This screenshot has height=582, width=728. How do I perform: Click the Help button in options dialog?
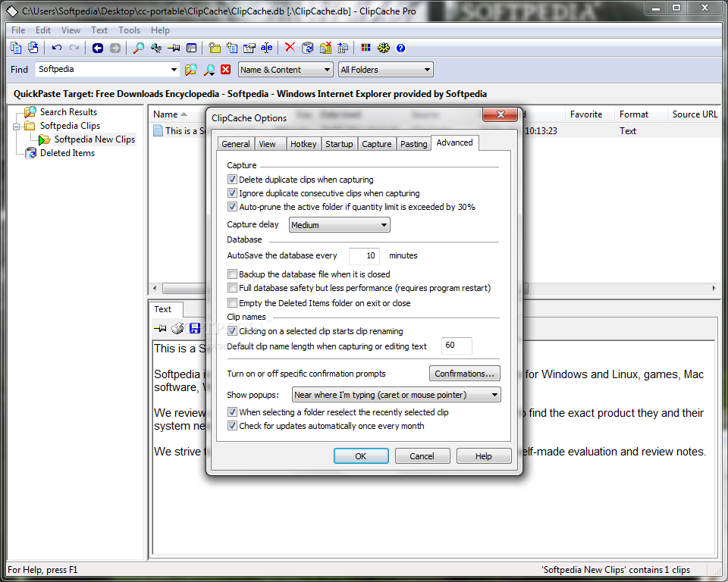coord(483,456)
